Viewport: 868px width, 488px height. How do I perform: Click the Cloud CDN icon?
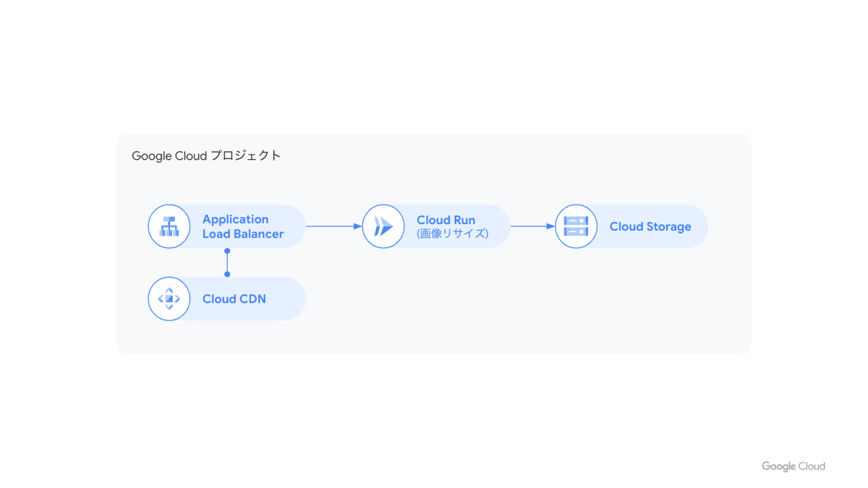pyautogui.click(x=169, y=299)
